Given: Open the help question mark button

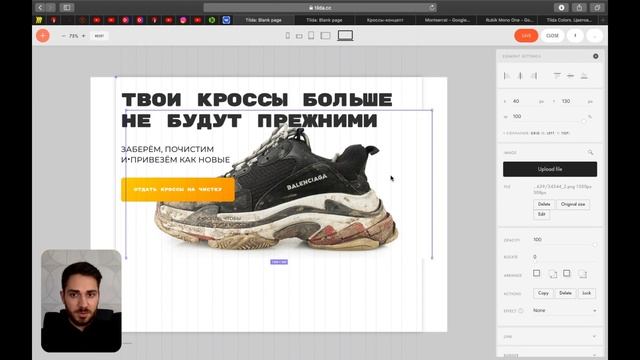Looking at the screenshot, I should tap(575, 36).
